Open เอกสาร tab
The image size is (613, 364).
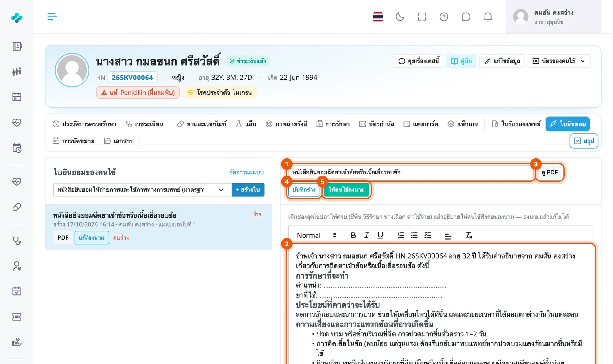tap(118, 141)
